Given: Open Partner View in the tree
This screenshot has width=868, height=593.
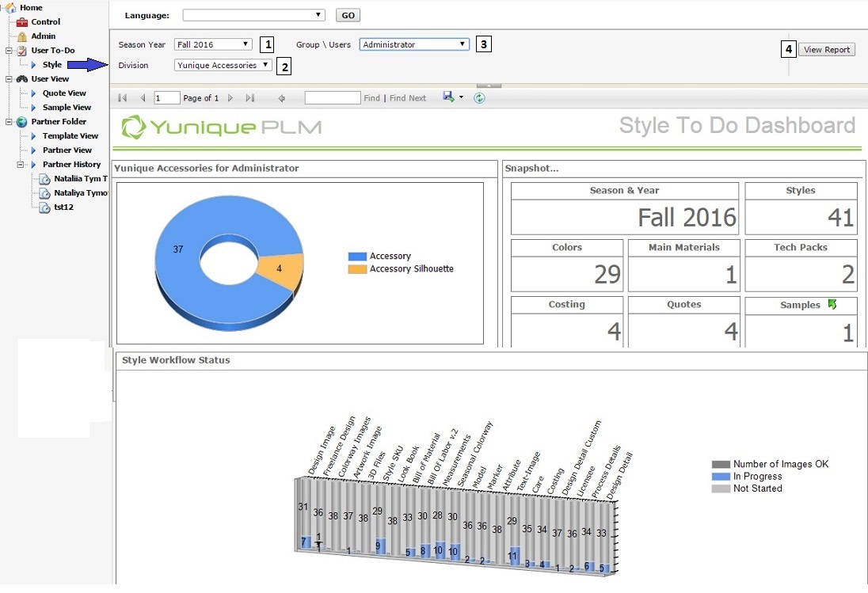Looking at the screenshot, I should tap(67, 150).
